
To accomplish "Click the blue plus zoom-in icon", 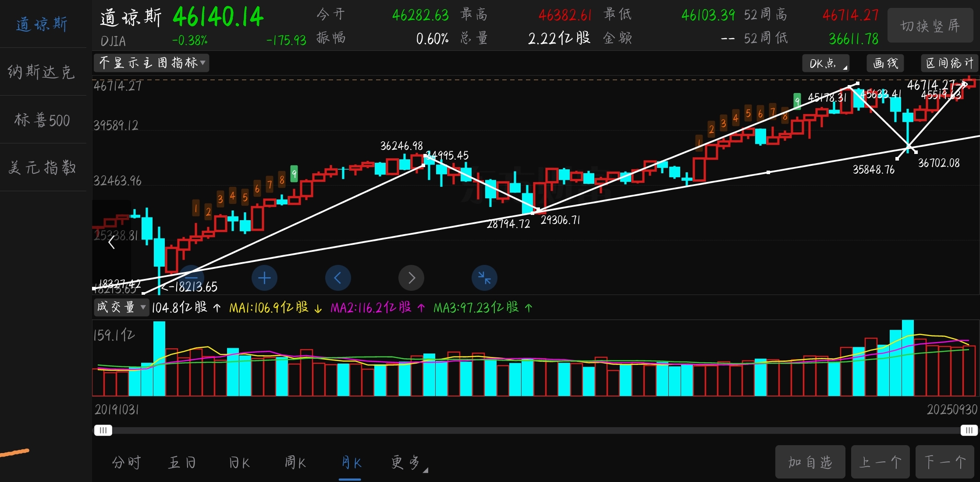I will [x=264, y=278].
